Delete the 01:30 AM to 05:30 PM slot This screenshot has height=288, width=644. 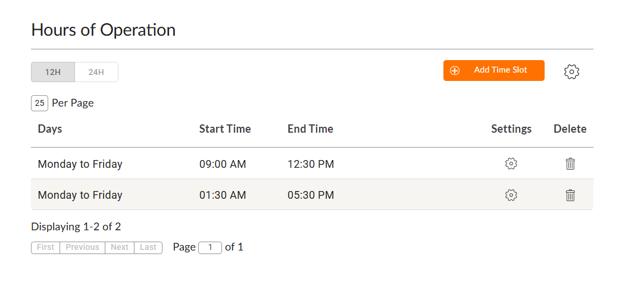pos(570,195)
